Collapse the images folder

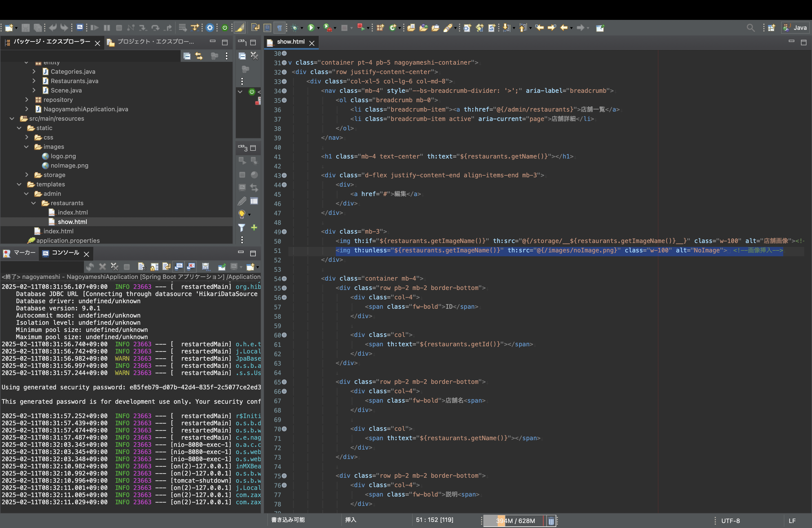pyautogui.click(x=27, y=147)
